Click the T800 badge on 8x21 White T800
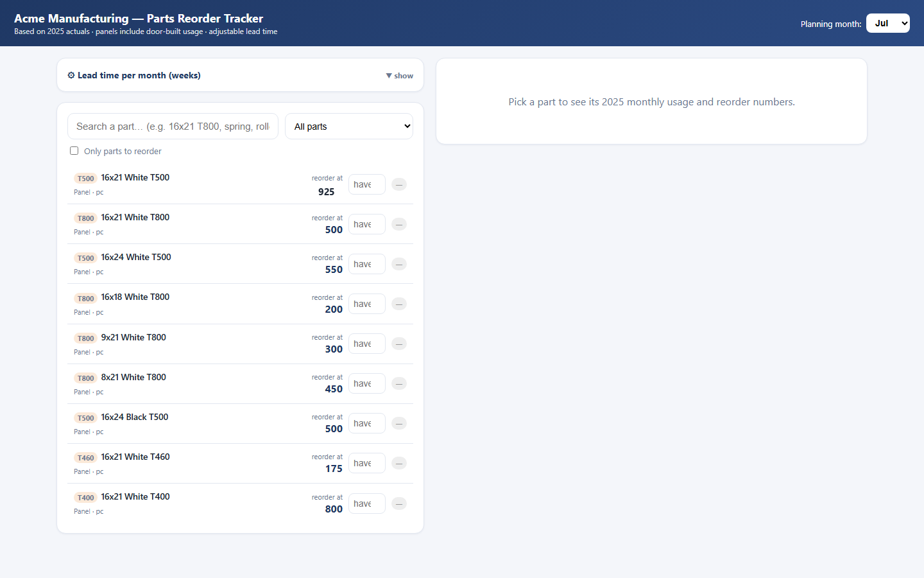The width and height of the screenshot is (924, 578). (85, 378)
